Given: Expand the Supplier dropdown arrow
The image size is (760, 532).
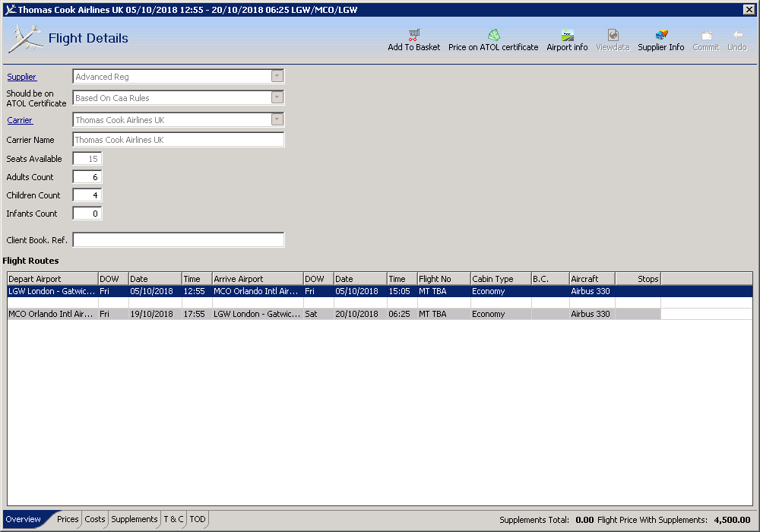Looking at the screenshot, I should pos(277,77).
